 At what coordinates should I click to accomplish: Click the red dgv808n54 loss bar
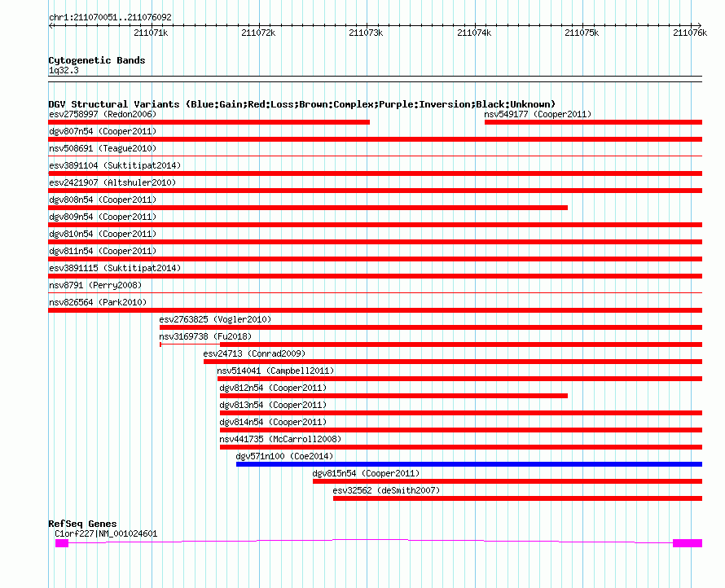click(308, 208)
